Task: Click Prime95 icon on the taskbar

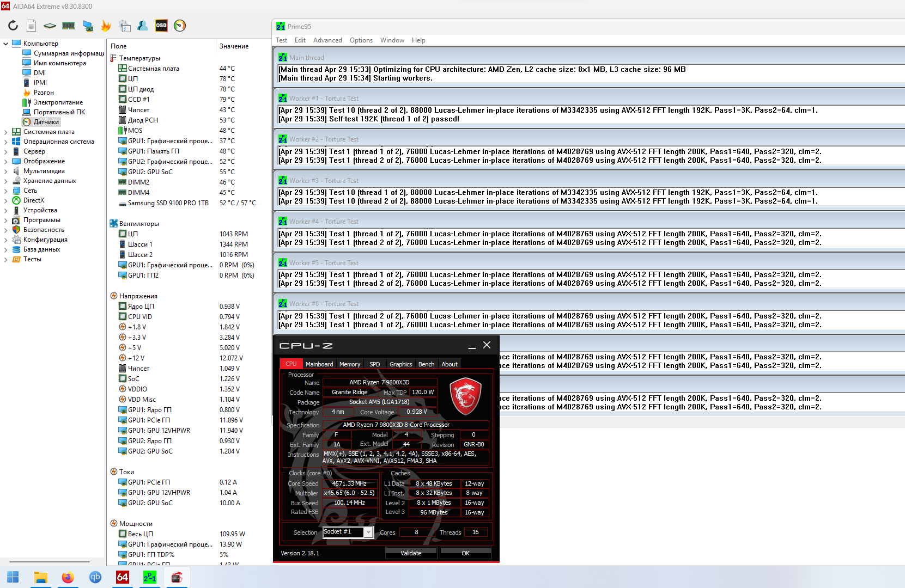Action: (149, 577)
